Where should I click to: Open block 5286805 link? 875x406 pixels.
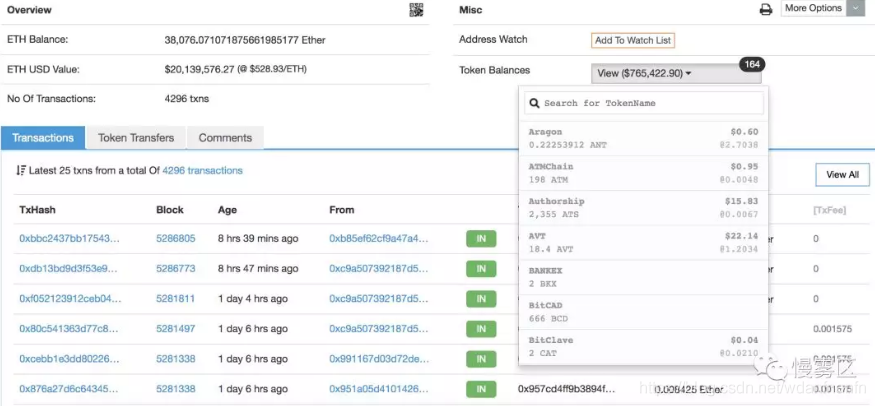[x=176, y=239]
